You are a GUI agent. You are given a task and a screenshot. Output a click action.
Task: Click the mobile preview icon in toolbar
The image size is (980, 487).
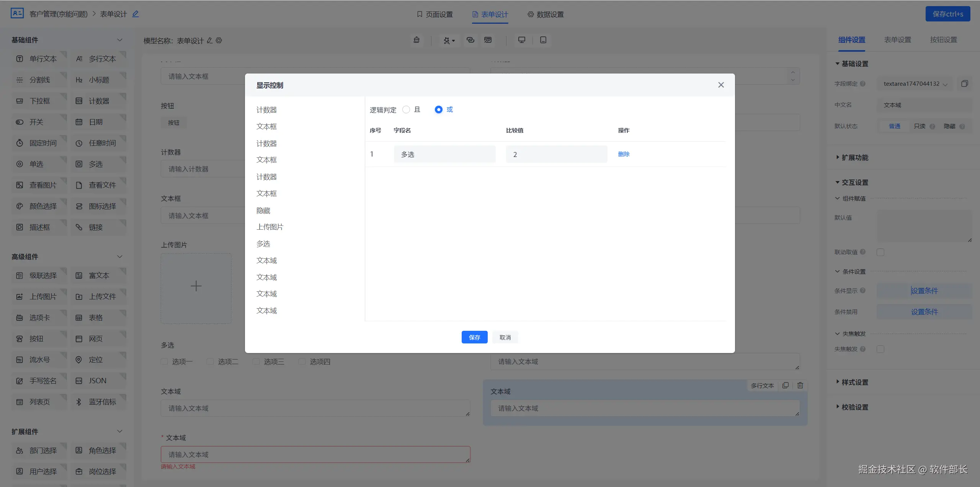point(543,40)
